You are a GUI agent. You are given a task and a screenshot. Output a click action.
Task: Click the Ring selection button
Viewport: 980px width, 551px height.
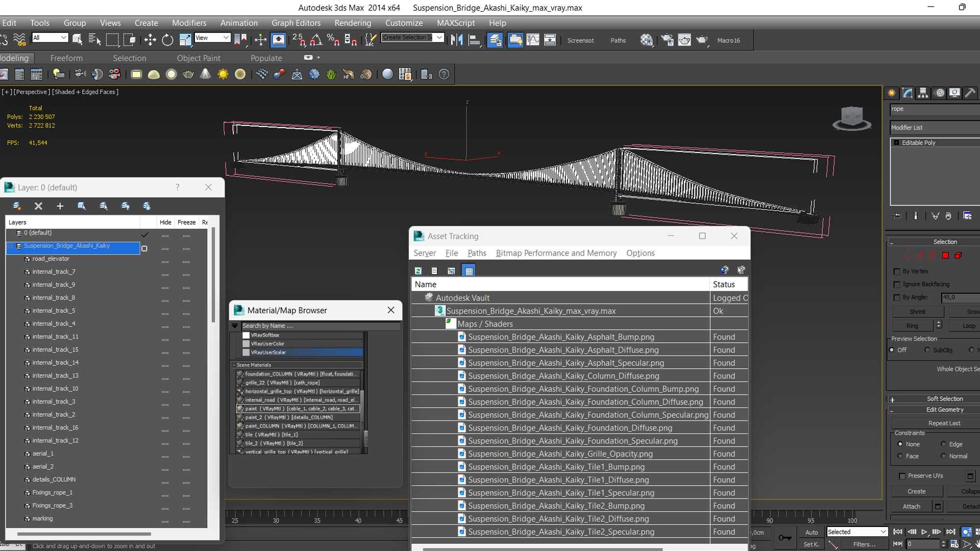[x=913, y=325]
